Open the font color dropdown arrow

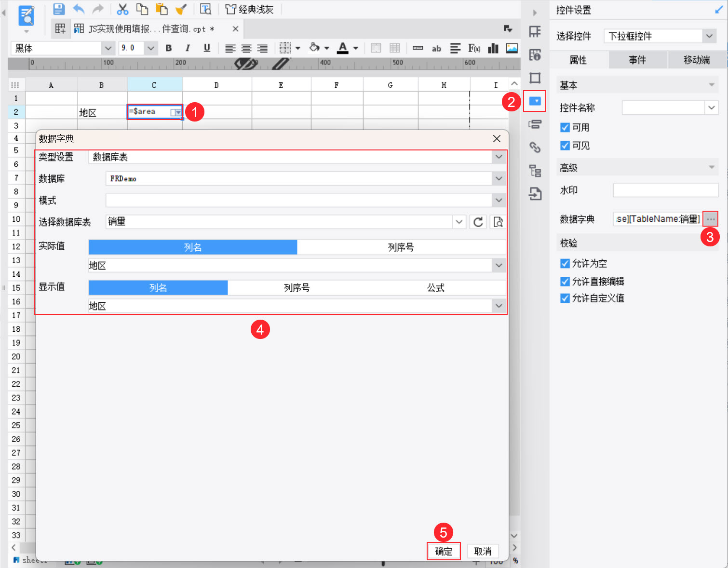tap(356, 48)
